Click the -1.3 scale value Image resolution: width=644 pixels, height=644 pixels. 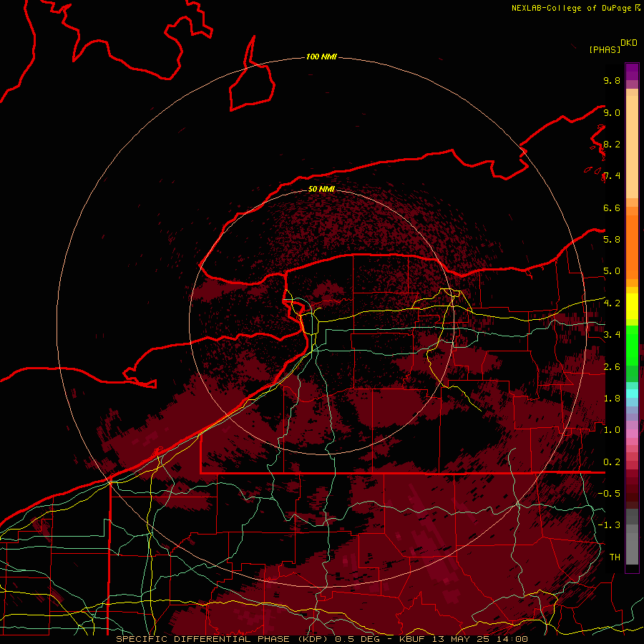[x=609, y=525]
